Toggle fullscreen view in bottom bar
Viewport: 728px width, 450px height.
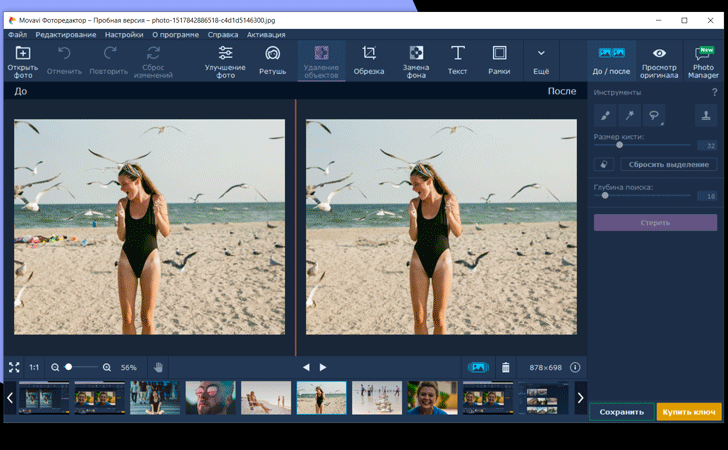(14, 367)
